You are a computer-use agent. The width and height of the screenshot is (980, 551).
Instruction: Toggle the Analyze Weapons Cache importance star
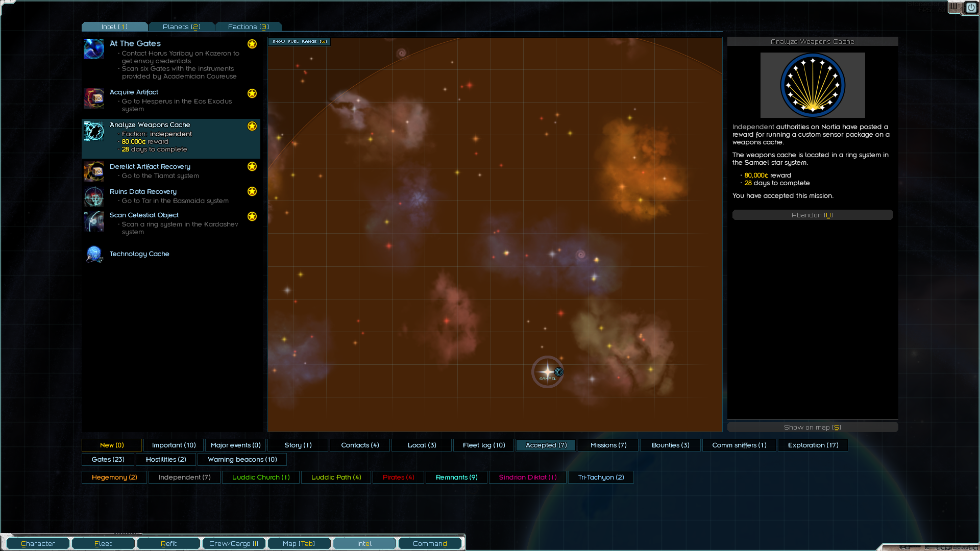tap(252, 126)
